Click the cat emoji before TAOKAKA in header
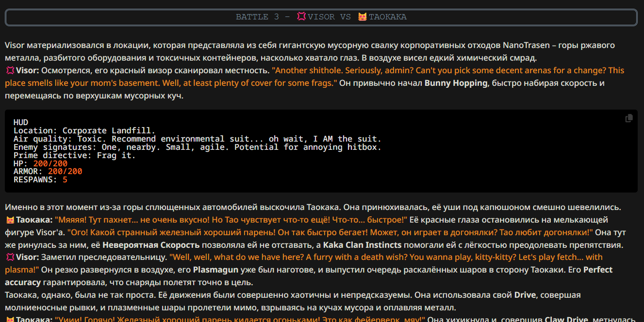Viewport: 644px width, 322px height. (363, 17)
